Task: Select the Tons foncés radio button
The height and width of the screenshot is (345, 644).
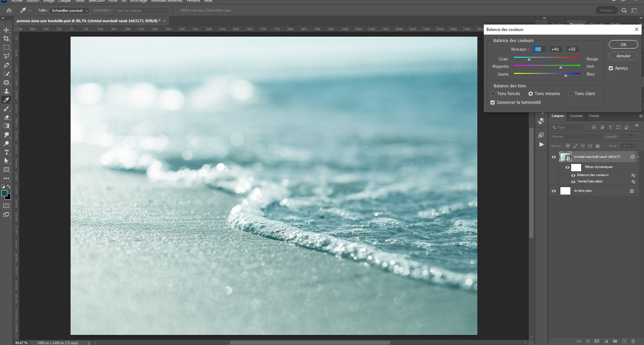Action: 493,94
